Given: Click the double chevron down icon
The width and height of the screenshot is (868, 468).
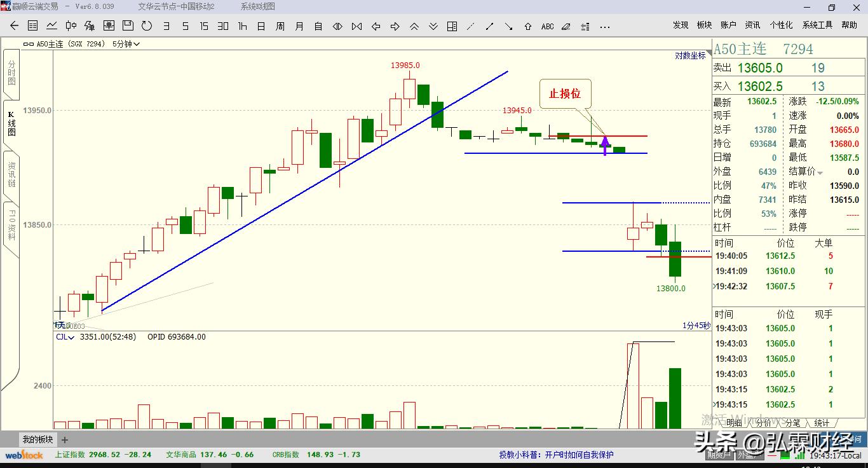Looking at the screenshot, I should coord(433,26).
